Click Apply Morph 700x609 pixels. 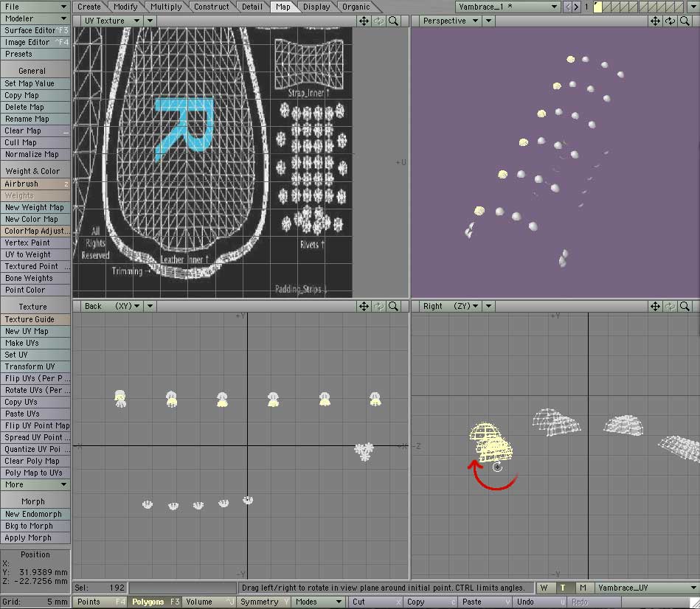[35, 537]
